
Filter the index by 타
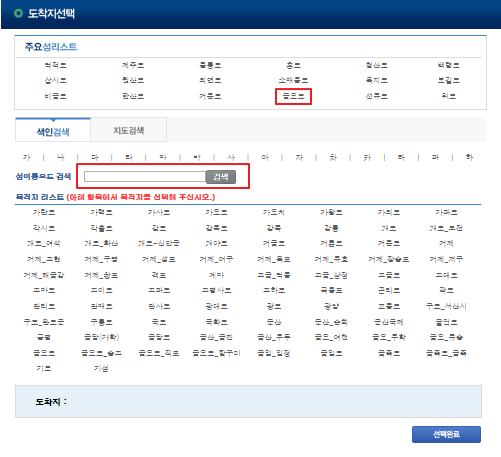coord(401,157)
